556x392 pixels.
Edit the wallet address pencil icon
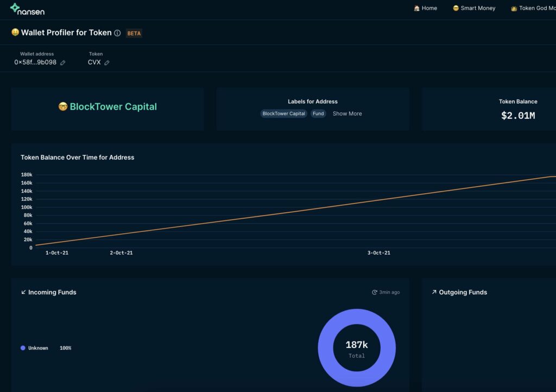pyautogui.click(x=63, y=63)
